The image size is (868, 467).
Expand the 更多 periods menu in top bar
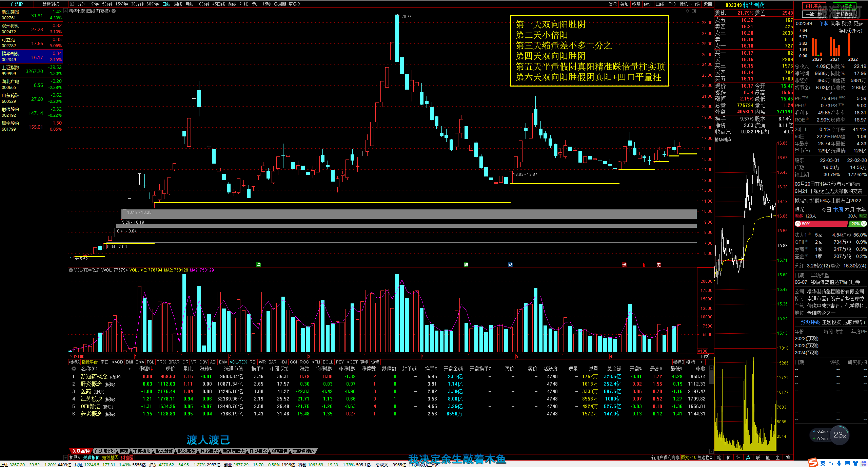pyautogui.click(x=294, y=4)
